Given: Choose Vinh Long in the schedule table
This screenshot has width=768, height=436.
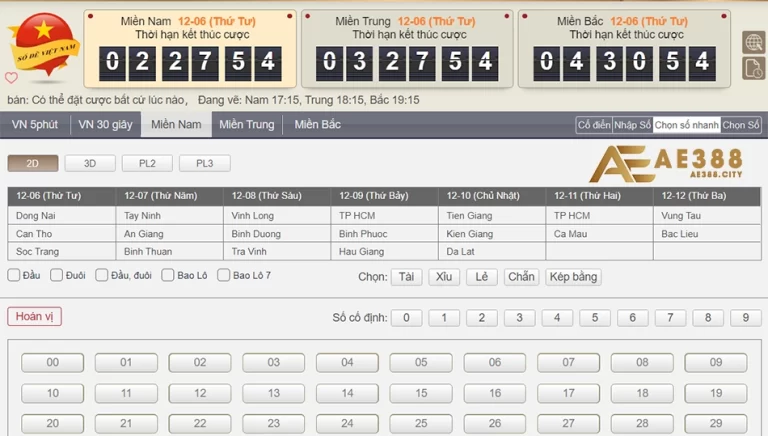Looking at the screenshot, I should point(252,215).
